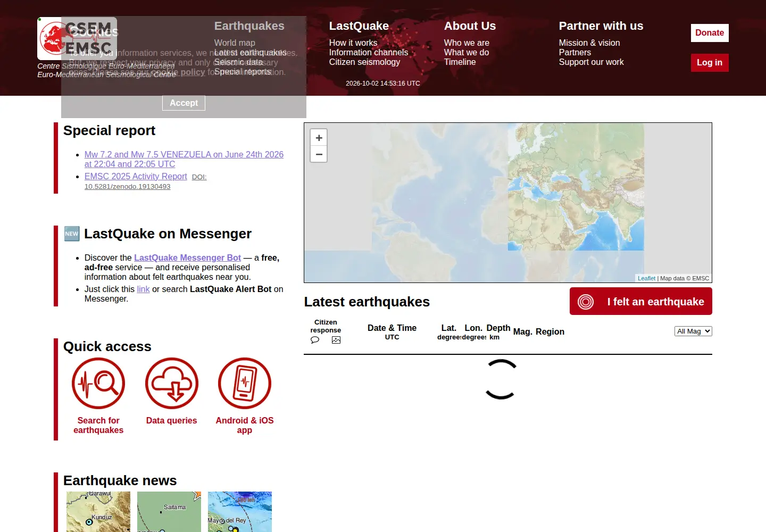Click the Date & Time column header
766x532 pixels.
pos(392,331)
